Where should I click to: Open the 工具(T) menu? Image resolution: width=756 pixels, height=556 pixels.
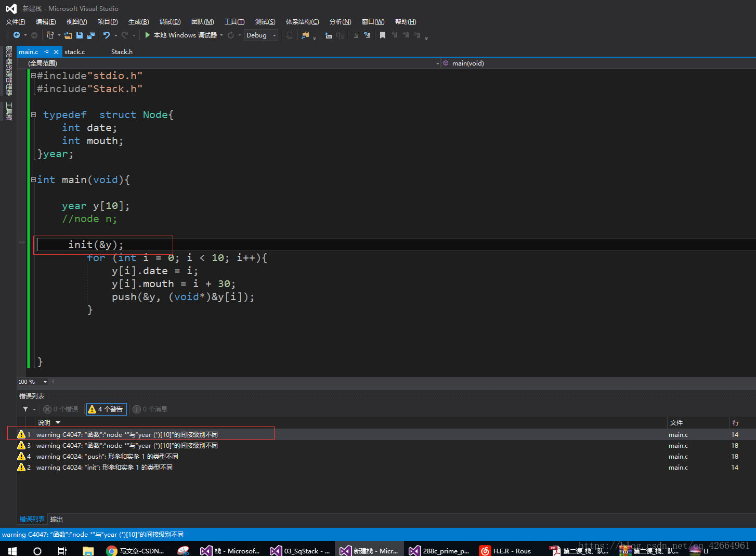coord(234,22)
